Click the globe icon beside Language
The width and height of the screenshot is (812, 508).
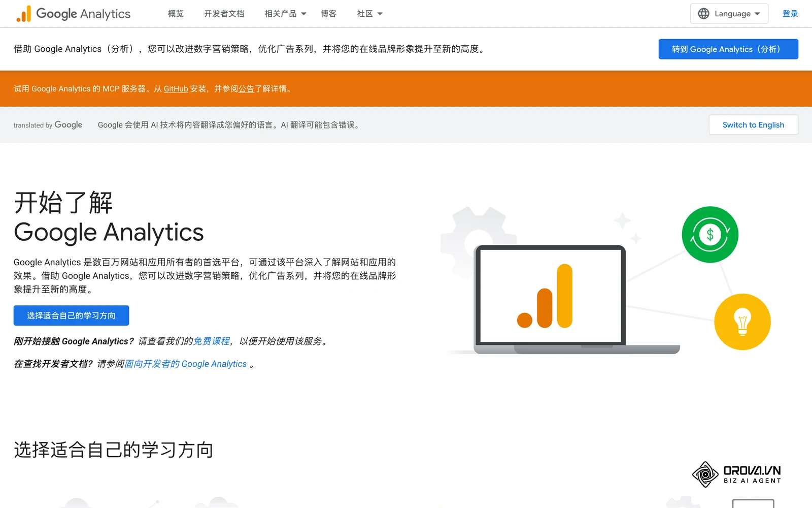tap(703, 14)
